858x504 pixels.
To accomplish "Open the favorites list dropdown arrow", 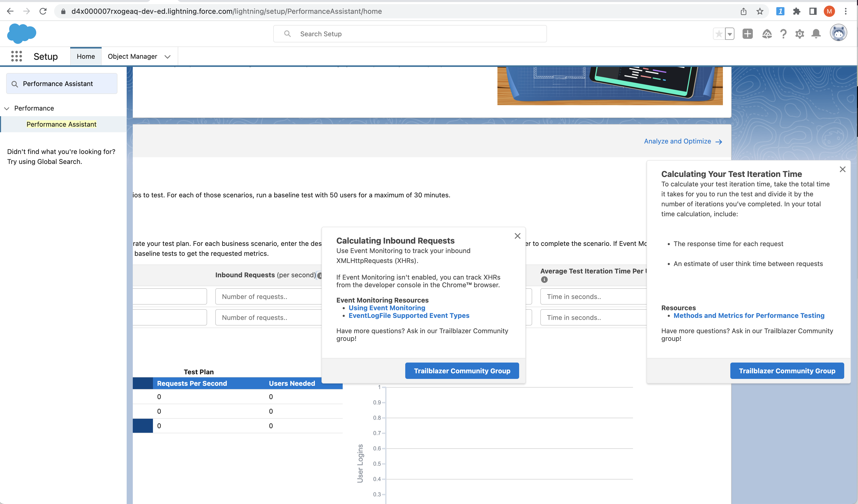I will coord(730,34).
